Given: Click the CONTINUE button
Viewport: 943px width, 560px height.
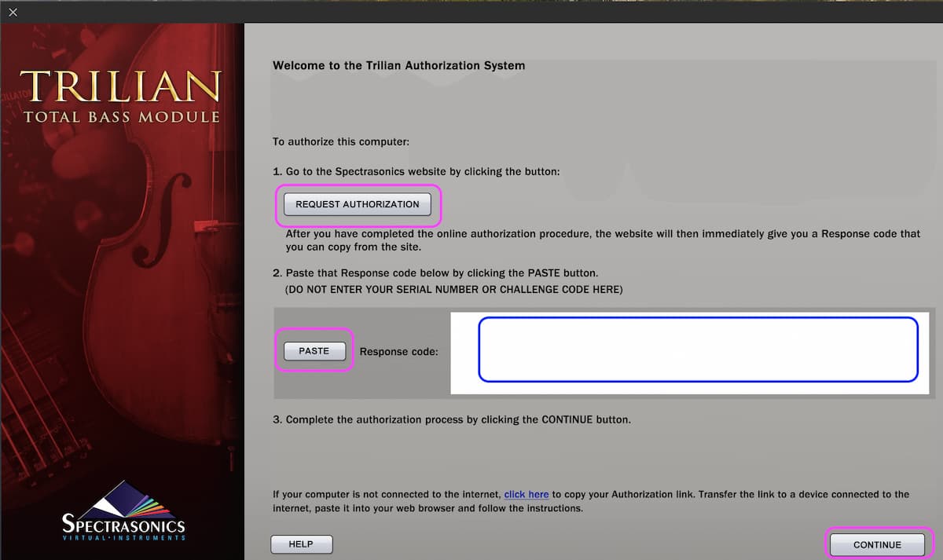Looking at the screenshot, I should (877, 545).
